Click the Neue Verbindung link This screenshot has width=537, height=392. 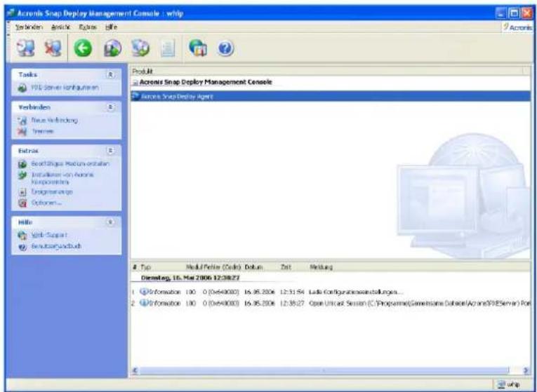55,121
